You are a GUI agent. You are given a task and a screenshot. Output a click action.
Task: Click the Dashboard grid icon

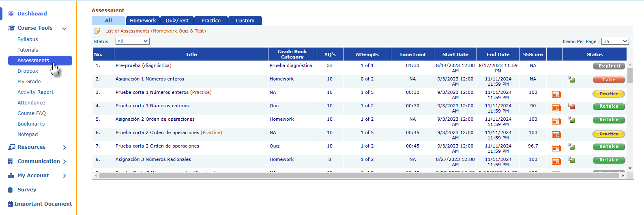pos(11,14)
